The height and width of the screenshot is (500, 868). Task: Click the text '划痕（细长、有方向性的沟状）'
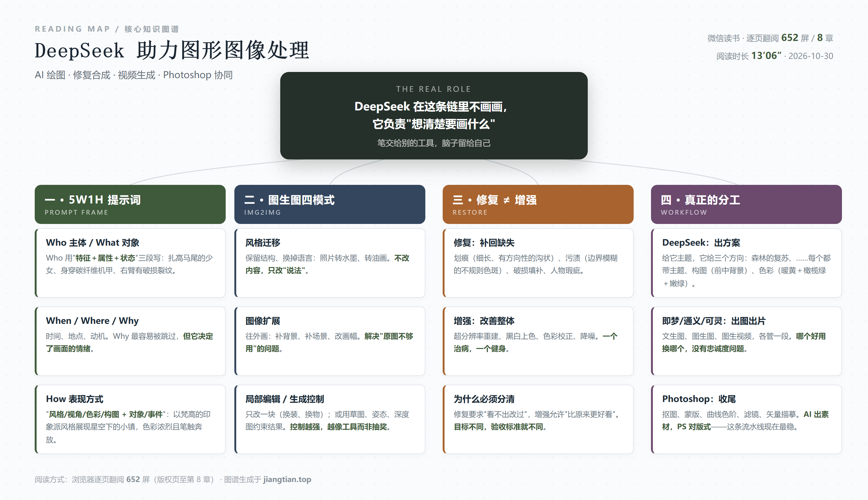coord(506,258)
